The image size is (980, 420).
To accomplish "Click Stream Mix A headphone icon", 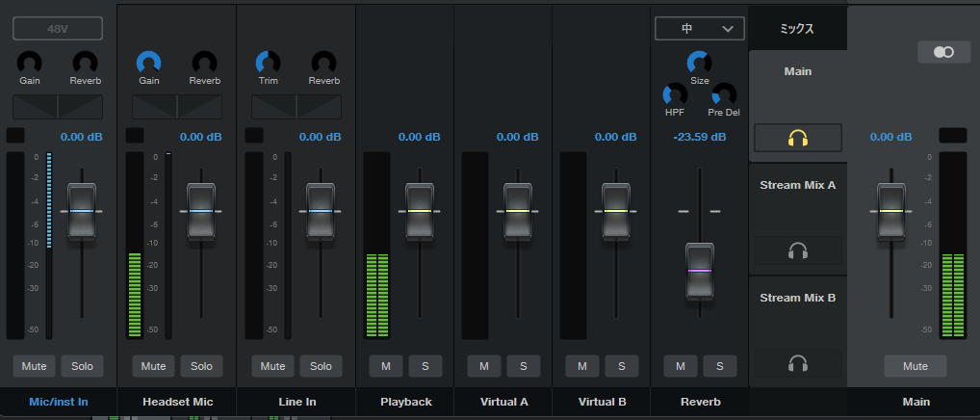I will click(797, 250).
